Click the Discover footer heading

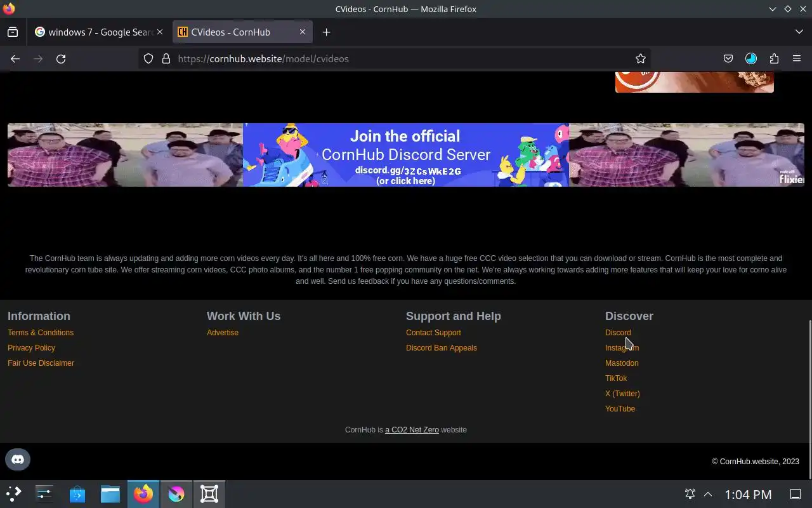coord(629,316)
